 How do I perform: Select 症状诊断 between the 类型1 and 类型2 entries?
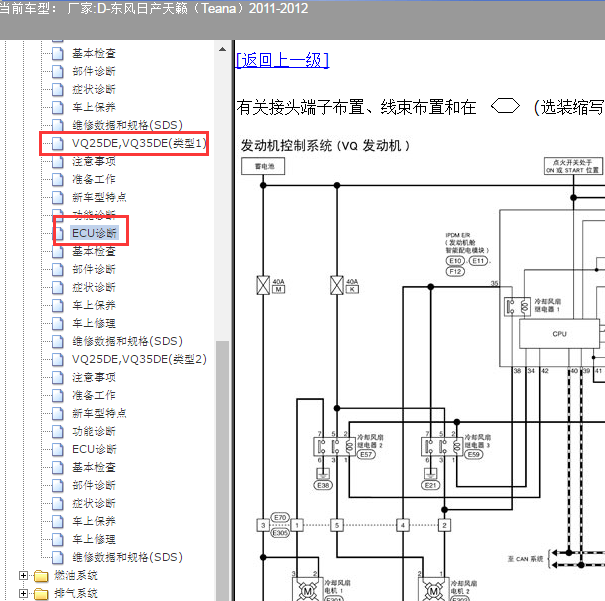(x=94, y=287)
